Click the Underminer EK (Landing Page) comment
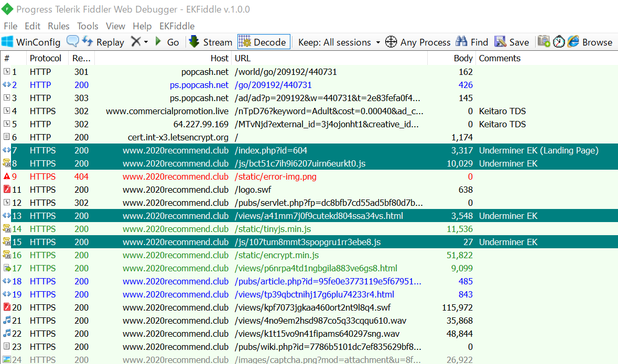 coord(538,150)
